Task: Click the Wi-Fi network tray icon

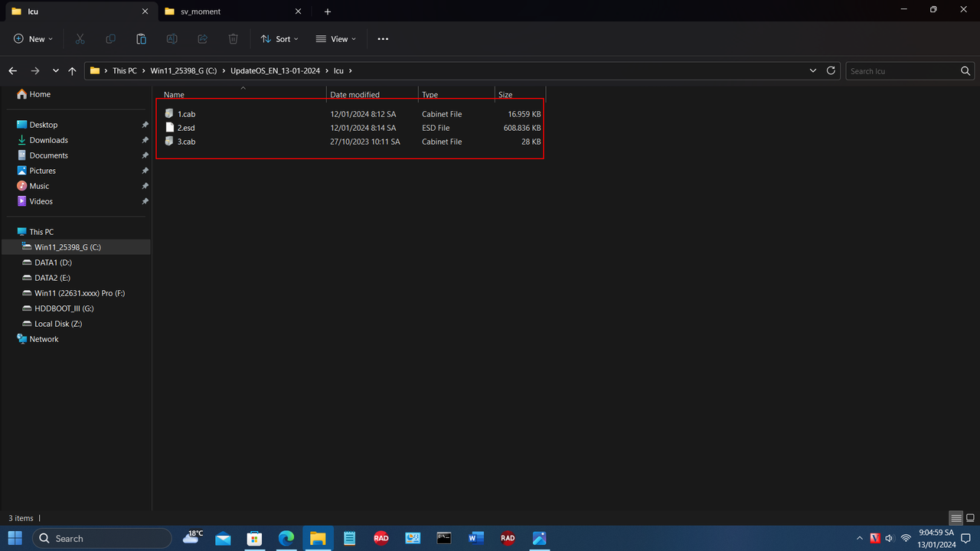Action: 906,538
